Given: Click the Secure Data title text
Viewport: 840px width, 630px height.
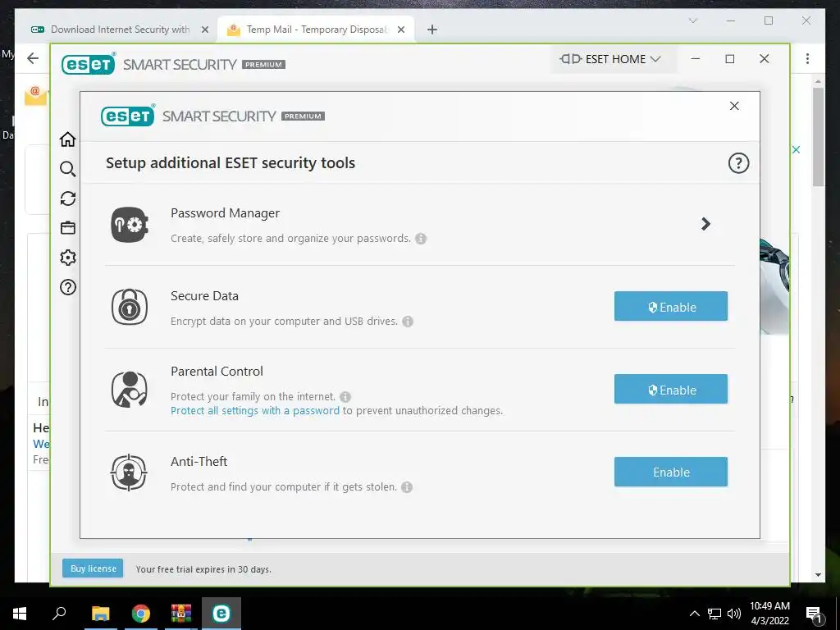Looking at the screenshot, I should click(x=204, y=295).
